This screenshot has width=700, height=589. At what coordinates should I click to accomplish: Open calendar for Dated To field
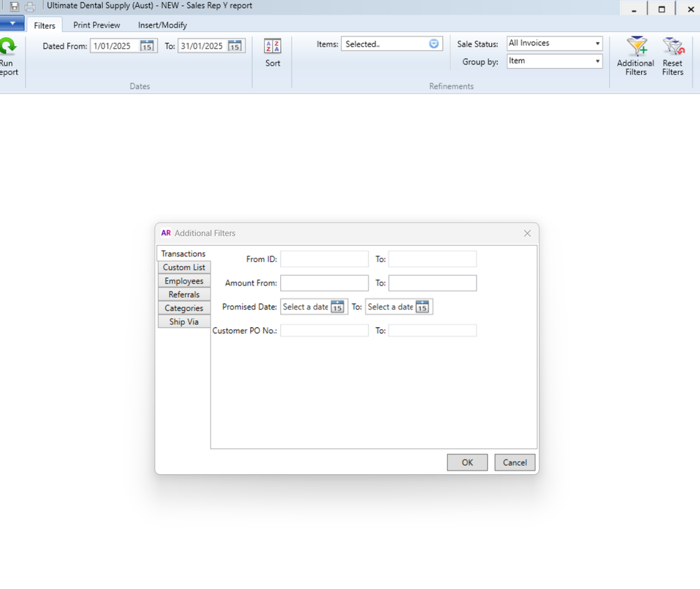(235, 46)
